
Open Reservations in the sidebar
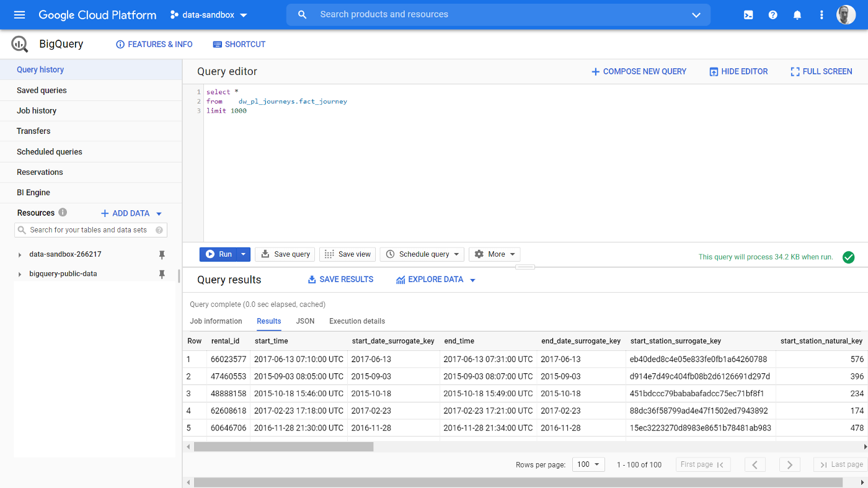[91, 172]
